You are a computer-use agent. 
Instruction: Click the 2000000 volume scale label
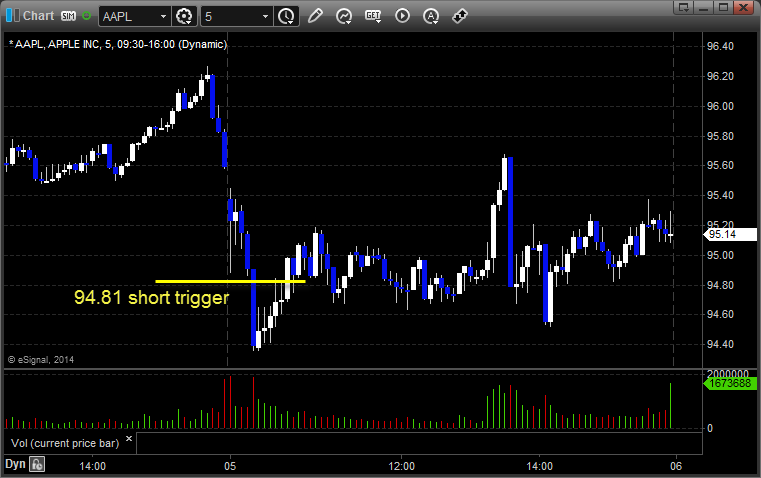(x=728, y=374)
